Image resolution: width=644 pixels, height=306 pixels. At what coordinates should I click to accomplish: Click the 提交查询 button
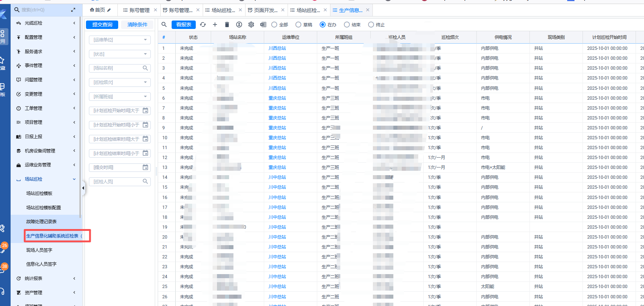pos(102,25)
